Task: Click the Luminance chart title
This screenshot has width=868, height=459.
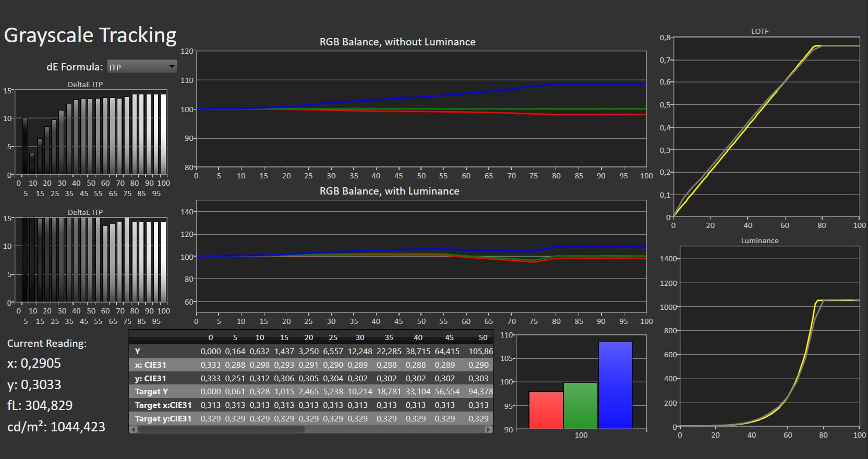Action: coord(759,240)
